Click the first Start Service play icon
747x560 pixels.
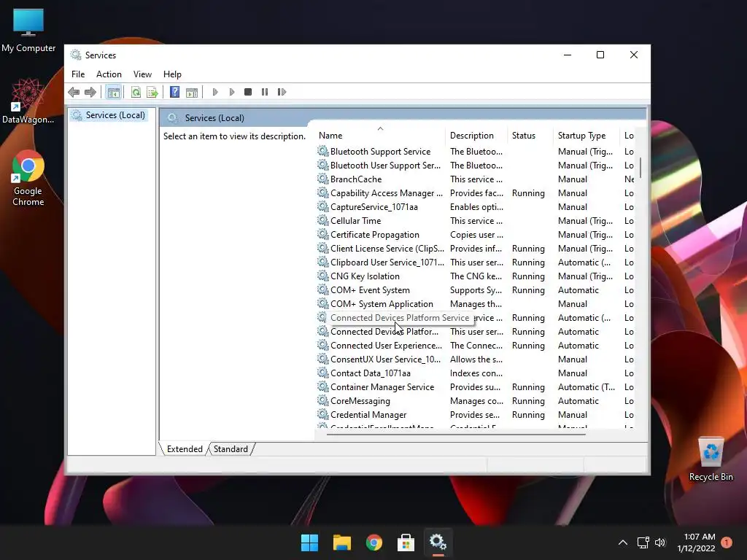point(215,92)
